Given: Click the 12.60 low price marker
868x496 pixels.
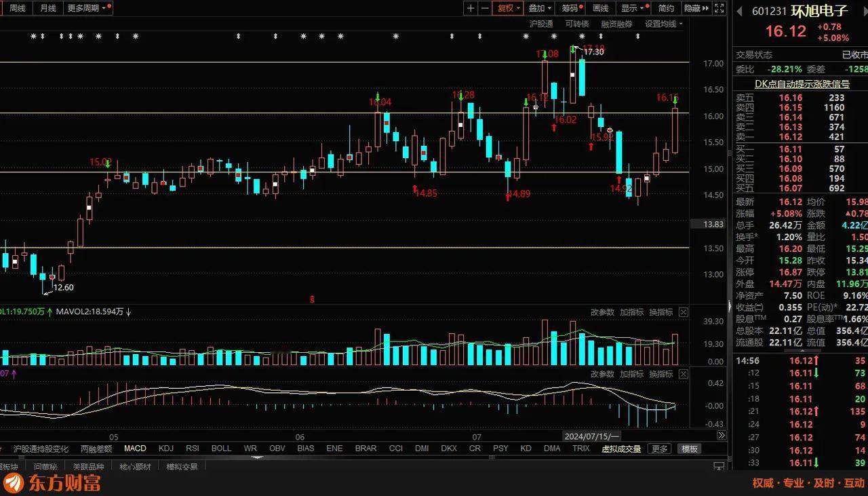Looking at the screenshot, I should [63, 287].
